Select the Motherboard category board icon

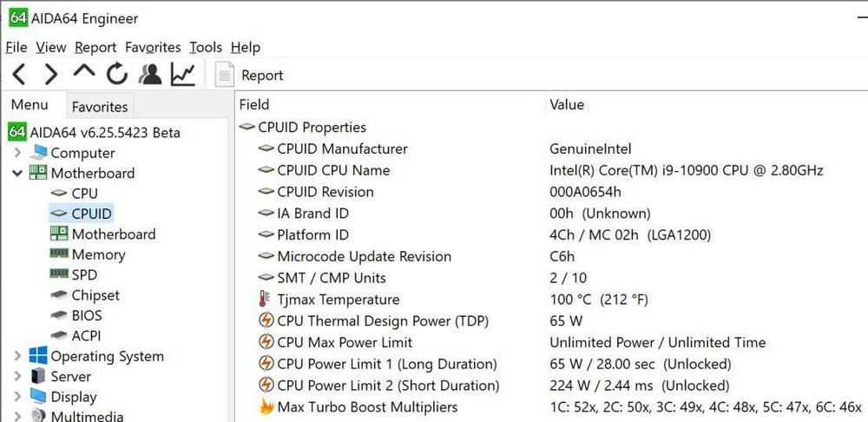tap(38, 173)
